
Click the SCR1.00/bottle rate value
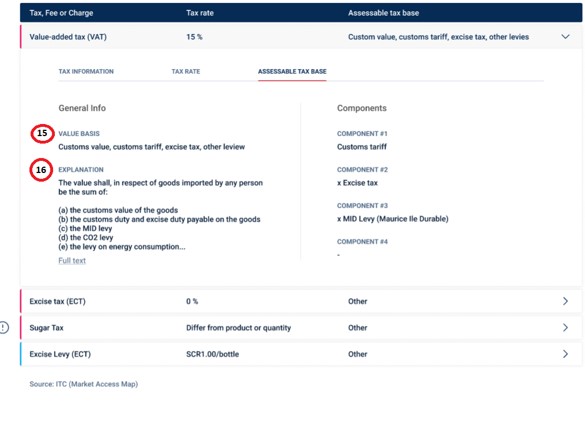point(213,354)
